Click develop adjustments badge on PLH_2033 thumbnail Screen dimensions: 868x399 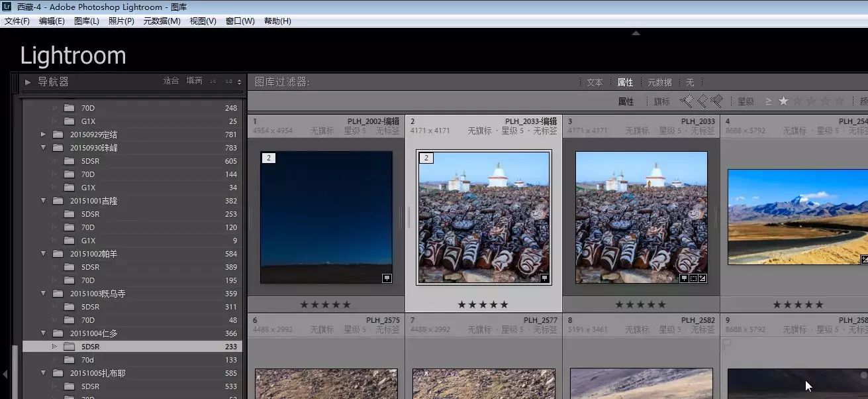(x=702, y=279)
